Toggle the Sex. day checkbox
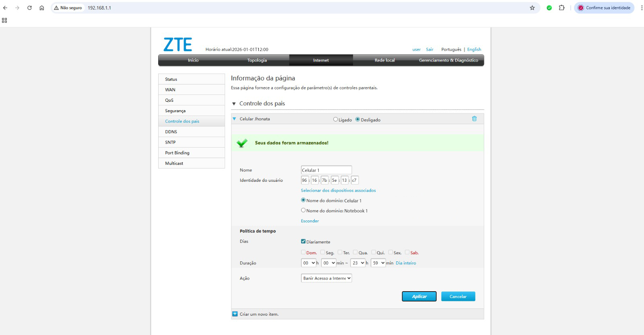 [390, 252]
